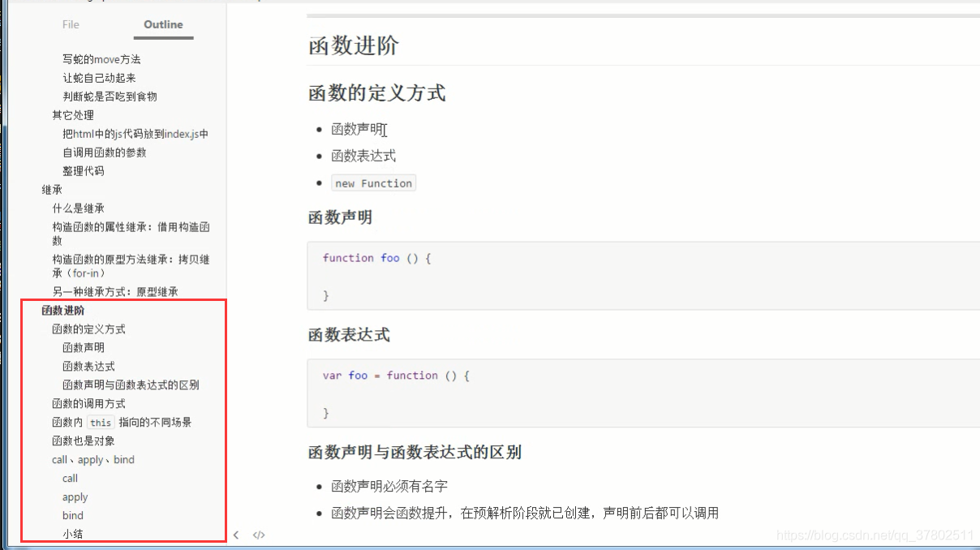
Task: Navigate to 整理代码 in outline
Action: pyautogui.click(x=84, y=171)
